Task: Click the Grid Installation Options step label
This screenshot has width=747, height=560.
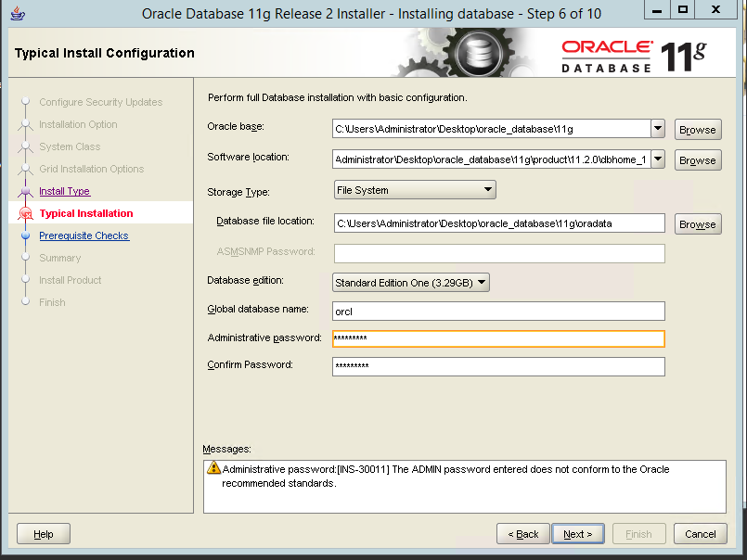Action: [92, 169]
